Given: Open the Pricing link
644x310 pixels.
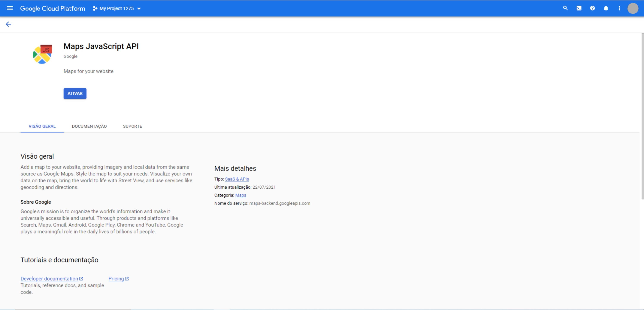Looking at the screenshot, I should click(x=116, y=279).
